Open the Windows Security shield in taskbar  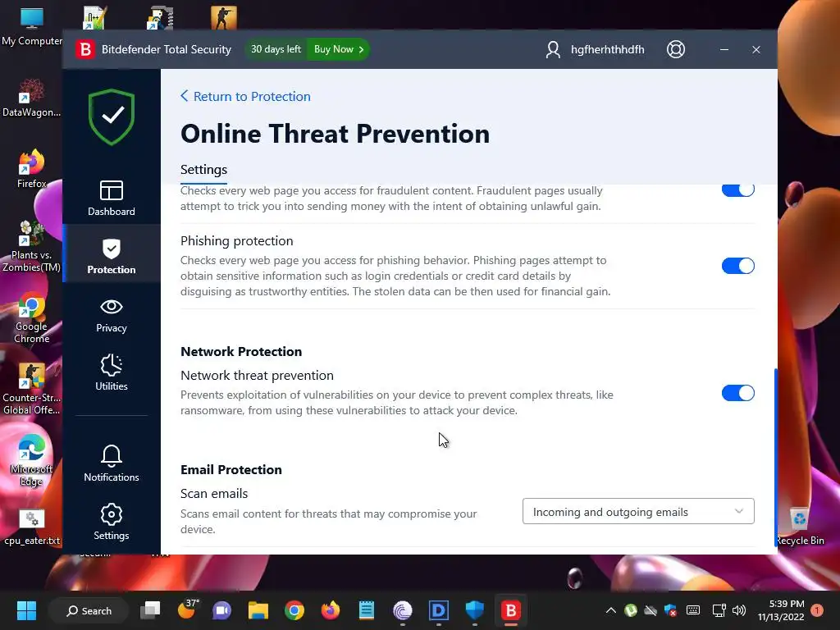click(475, 610)
